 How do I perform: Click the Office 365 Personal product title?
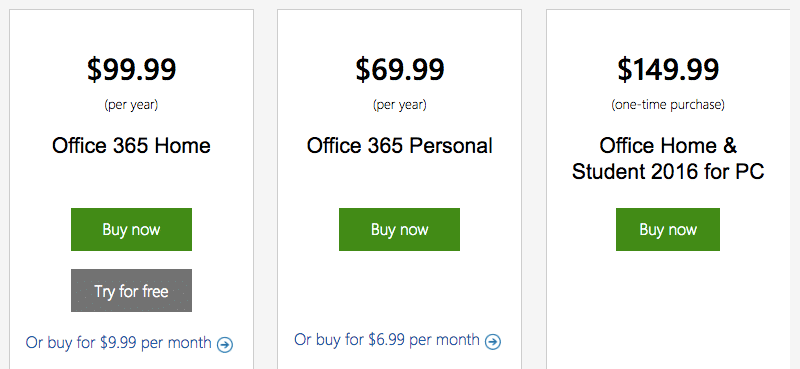[x=399, y=146]
